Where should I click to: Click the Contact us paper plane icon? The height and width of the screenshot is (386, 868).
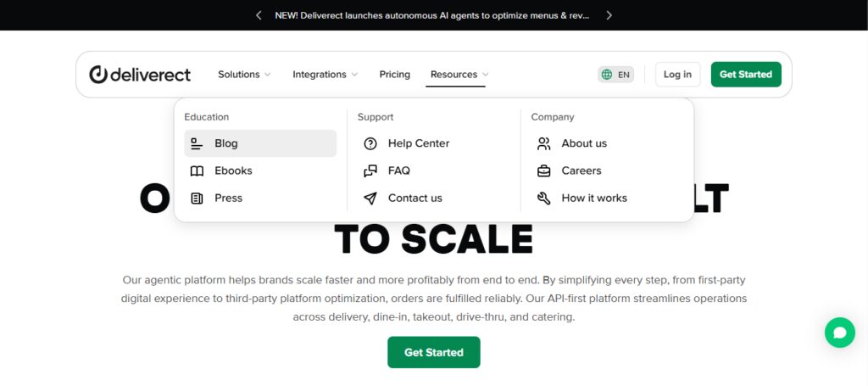point(370,199)
